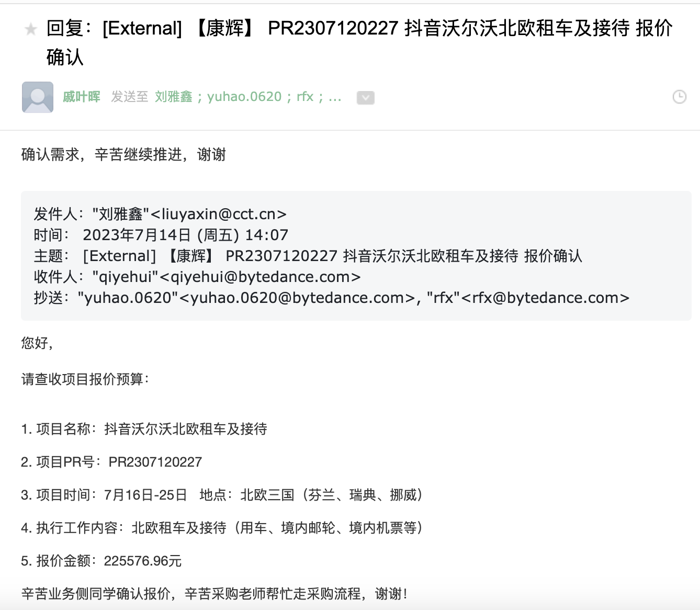This screenshot has width=700, height=610.
Task: Click the quote amount 225576.96元
Action: point(142,561)
